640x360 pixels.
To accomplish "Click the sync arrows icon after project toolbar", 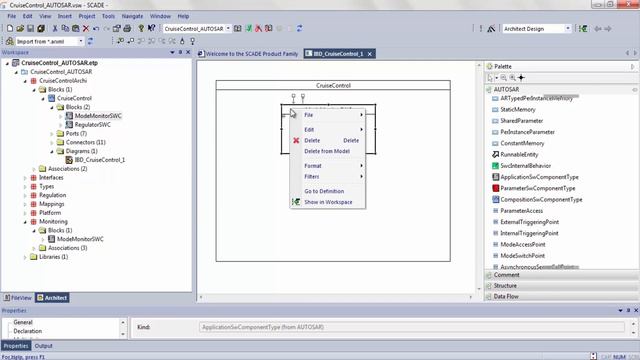I will point(300,28).
